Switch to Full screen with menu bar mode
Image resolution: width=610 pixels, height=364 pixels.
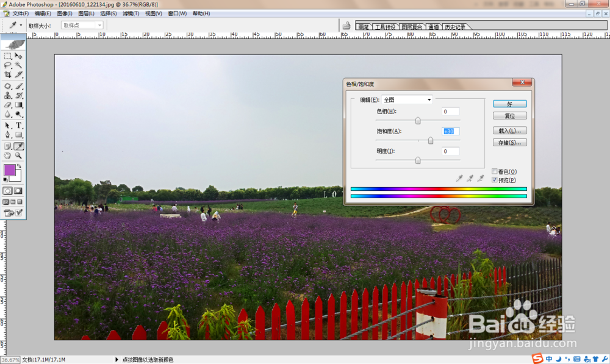(x=13, y=202)
